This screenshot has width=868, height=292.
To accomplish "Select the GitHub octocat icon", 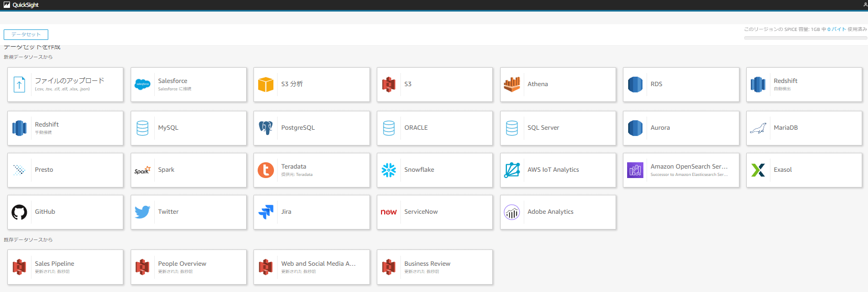I will point(19,212).
